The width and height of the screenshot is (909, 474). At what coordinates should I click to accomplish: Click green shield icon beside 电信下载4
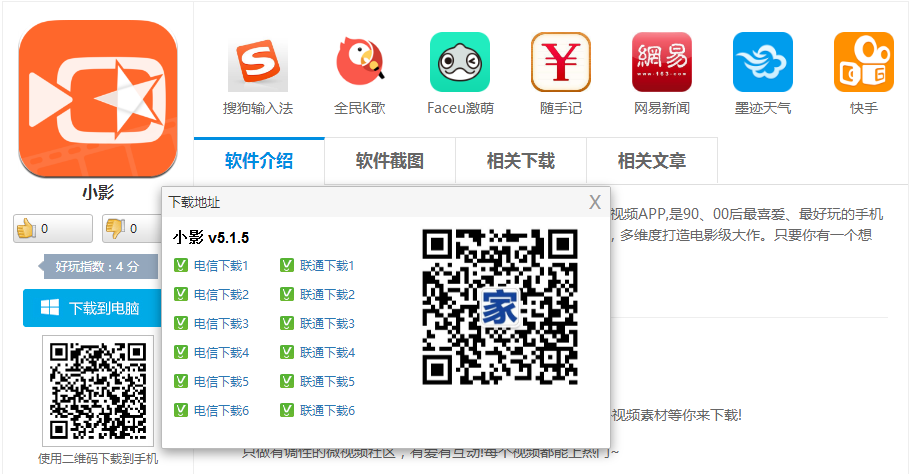click(181, 352)
